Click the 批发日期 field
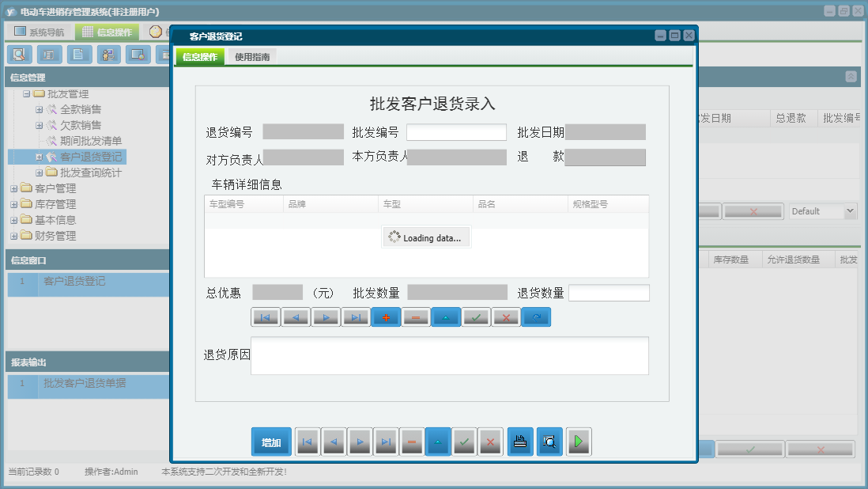Screen dimensions: 868x489 point(605,132)
